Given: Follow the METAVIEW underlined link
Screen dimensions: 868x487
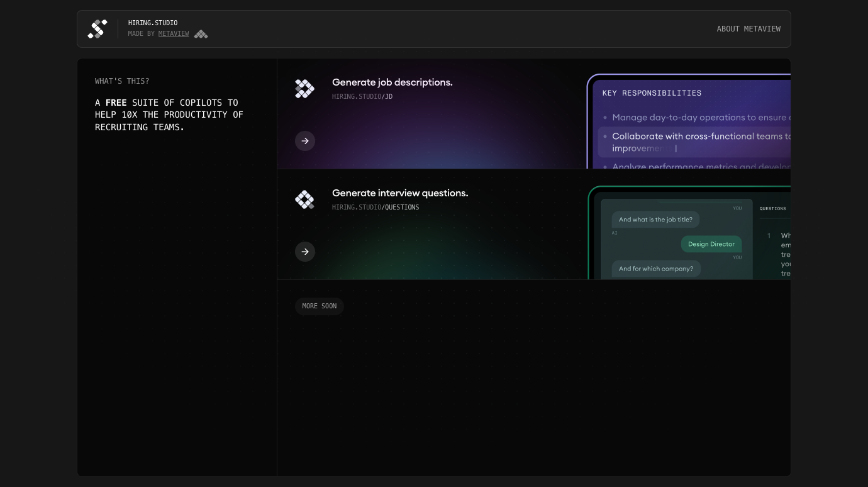Looking at the screenshot, I should pyautogui.click(x=174, y=33).
